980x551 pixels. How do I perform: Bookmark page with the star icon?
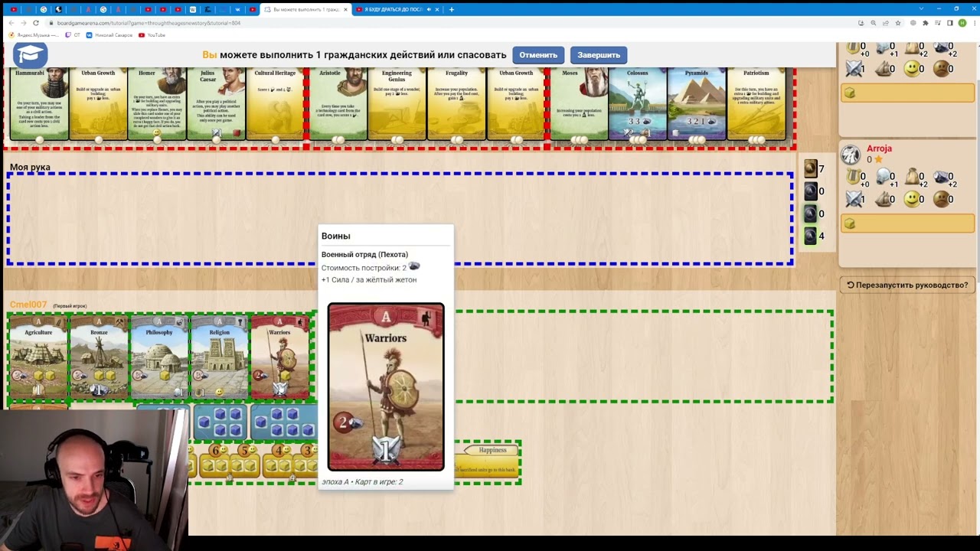[898, 23]
